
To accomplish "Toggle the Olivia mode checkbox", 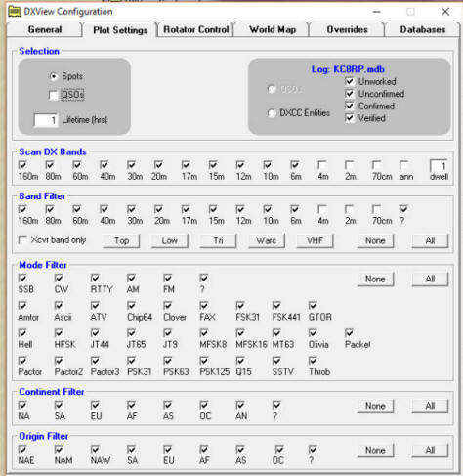I will point(313,333).
